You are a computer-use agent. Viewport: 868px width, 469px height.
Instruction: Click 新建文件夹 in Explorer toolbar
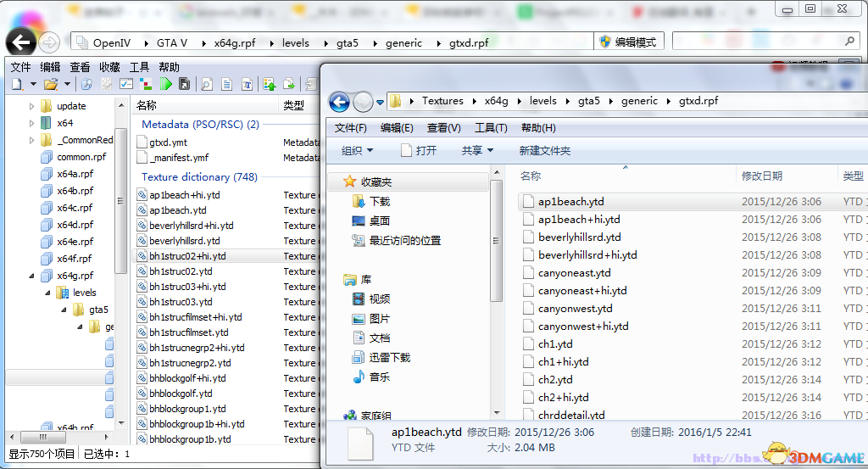click(x=545, y=151)
